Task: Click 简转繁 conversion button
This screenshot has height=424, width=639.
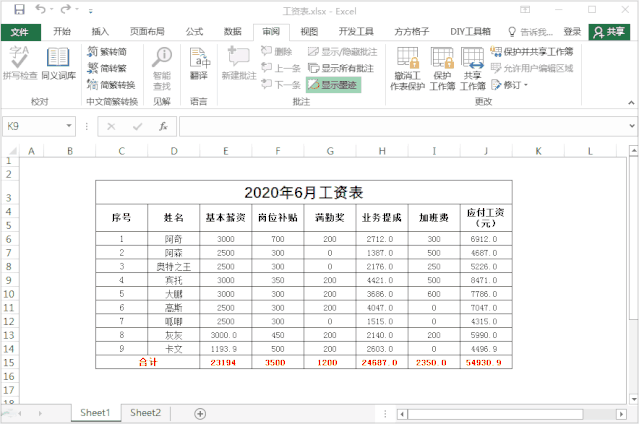Action: 107,68
